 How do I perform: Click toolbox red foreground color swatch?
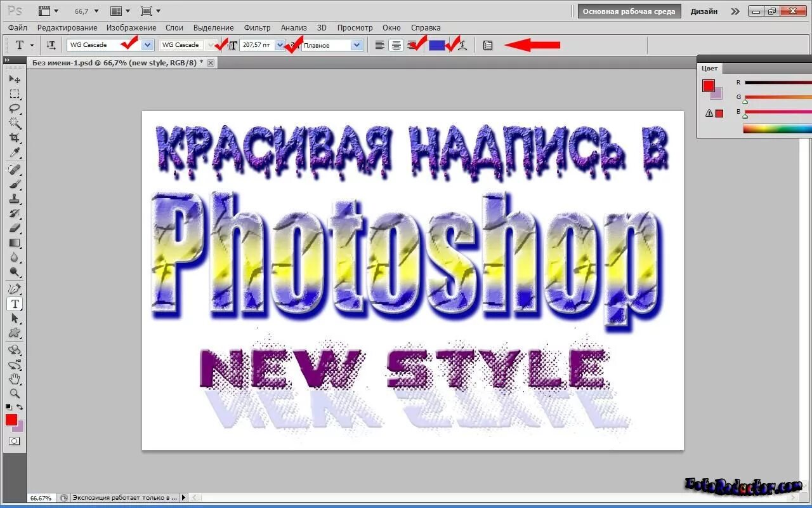11,420
